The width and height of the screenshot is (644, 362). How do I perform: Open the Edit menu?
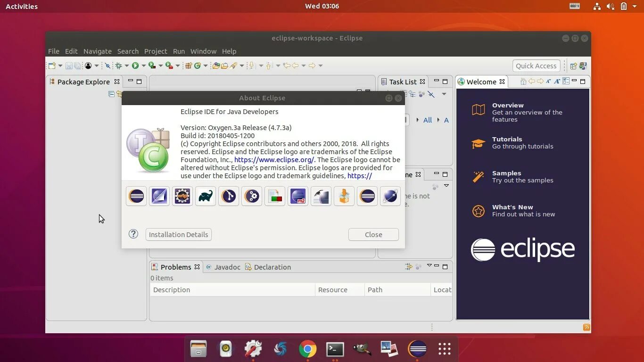(71, 51)
